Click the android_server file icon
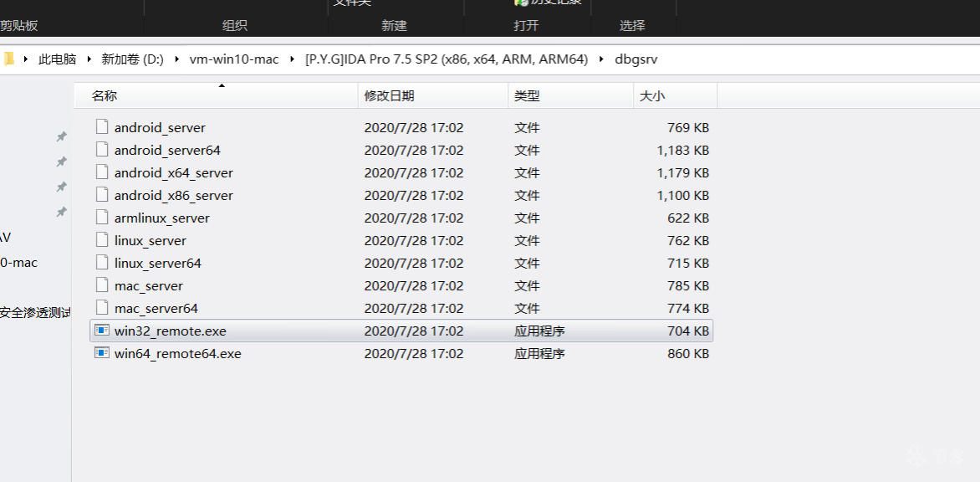The height and width of the screenshot is (482, 980). (102, 127)
